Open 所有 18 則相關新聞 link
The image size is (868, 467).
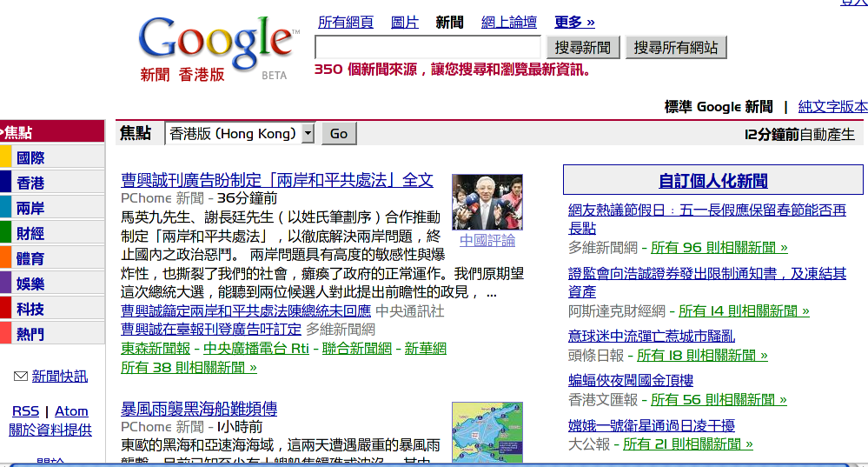703,355
